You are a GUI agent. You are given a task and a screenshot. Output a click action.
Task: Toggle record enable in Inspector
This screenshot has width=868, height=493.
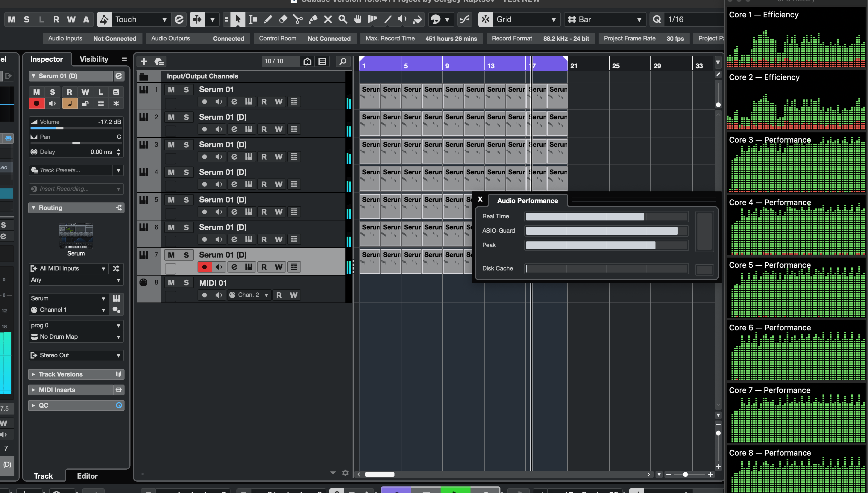37,103
